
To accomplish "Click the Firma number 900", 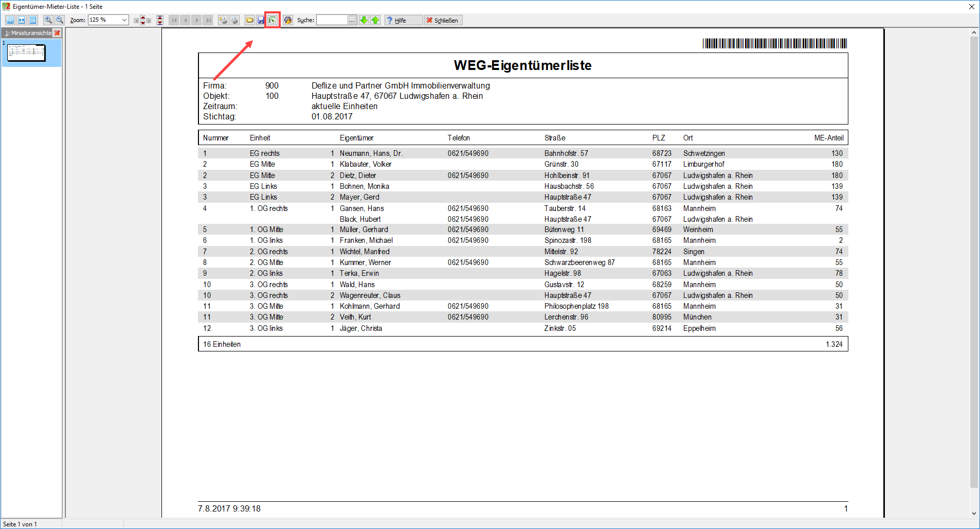I will click(x=272, y=85).
